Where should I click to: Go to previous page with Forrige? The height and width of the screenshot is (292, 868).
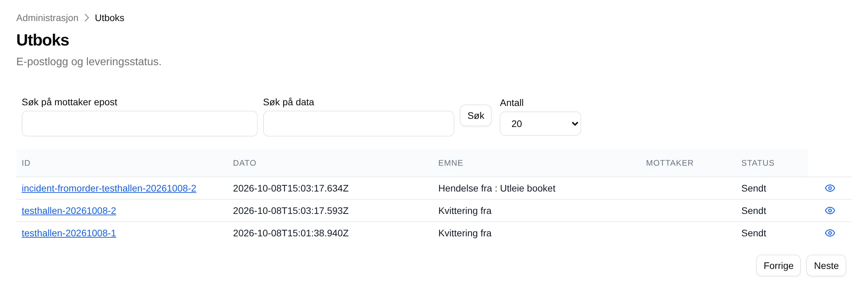click(x=778, y=266)
